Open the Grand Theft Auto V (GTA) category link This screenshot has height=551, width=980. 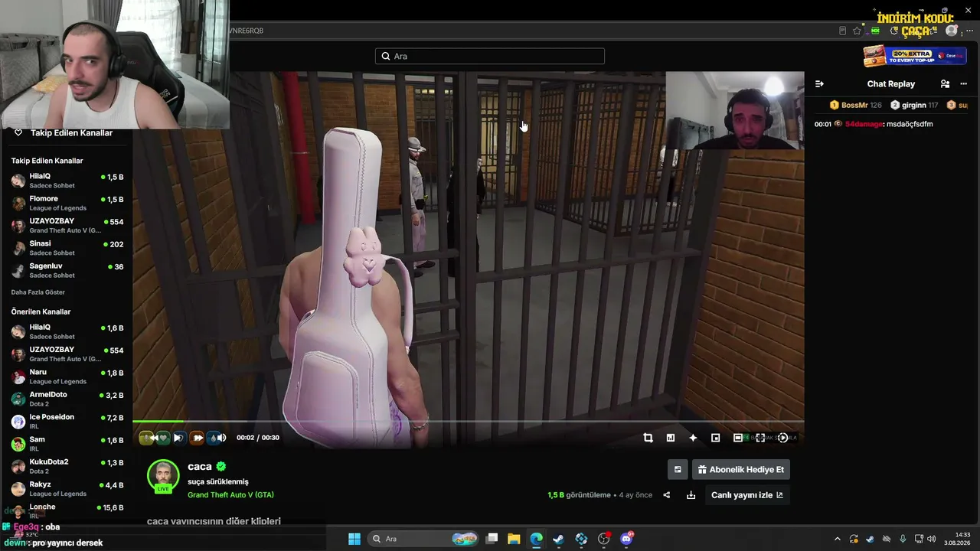click(x=230, y=495)
